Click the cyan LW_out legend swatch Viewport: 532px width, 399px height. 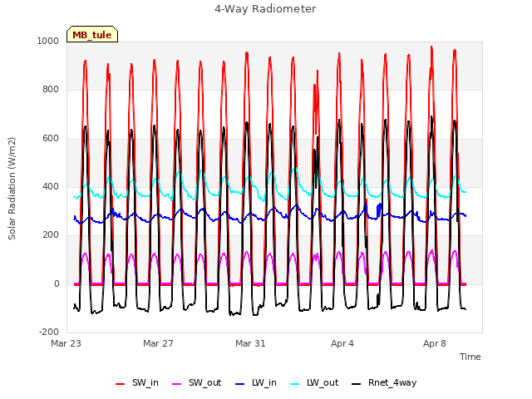pyautogui.click(x=295, y=384)
